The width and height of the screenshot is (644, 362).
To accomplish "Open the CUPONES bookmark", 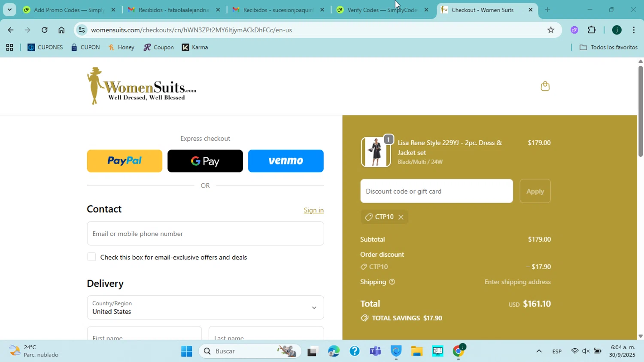I will pos(45,48).
